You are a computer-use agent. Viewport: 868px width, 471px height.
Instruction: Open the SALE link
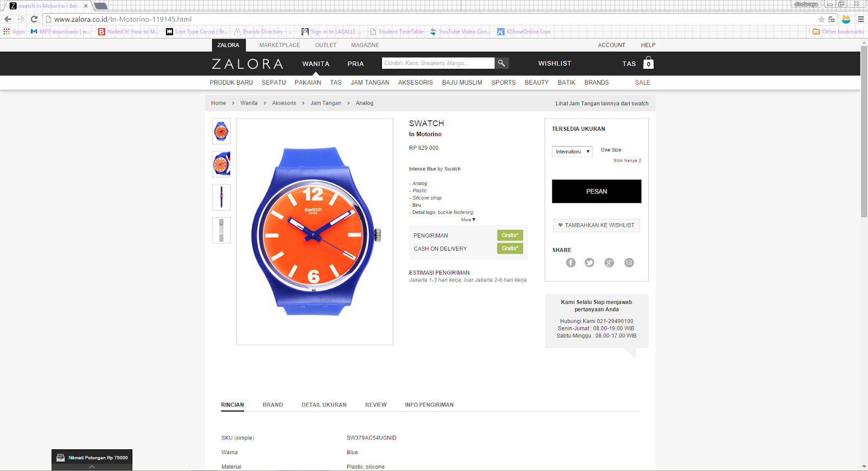(642, 82)
